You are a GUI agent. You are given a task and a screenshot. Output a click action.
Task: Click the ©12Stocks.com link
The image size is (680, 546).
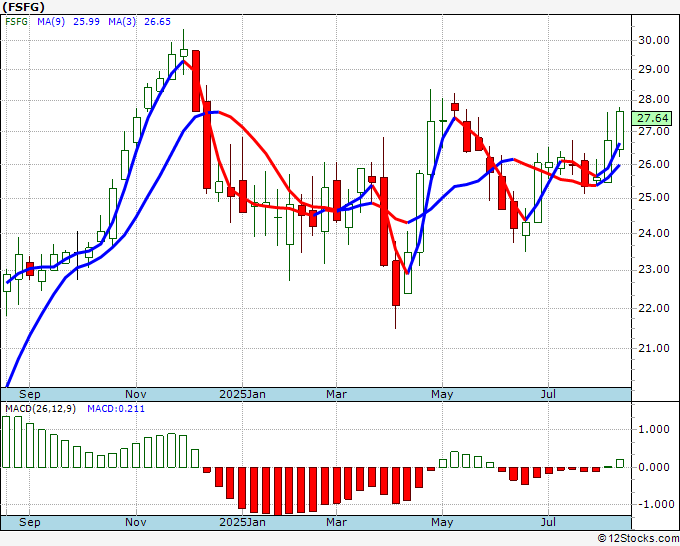click(638, 539)
